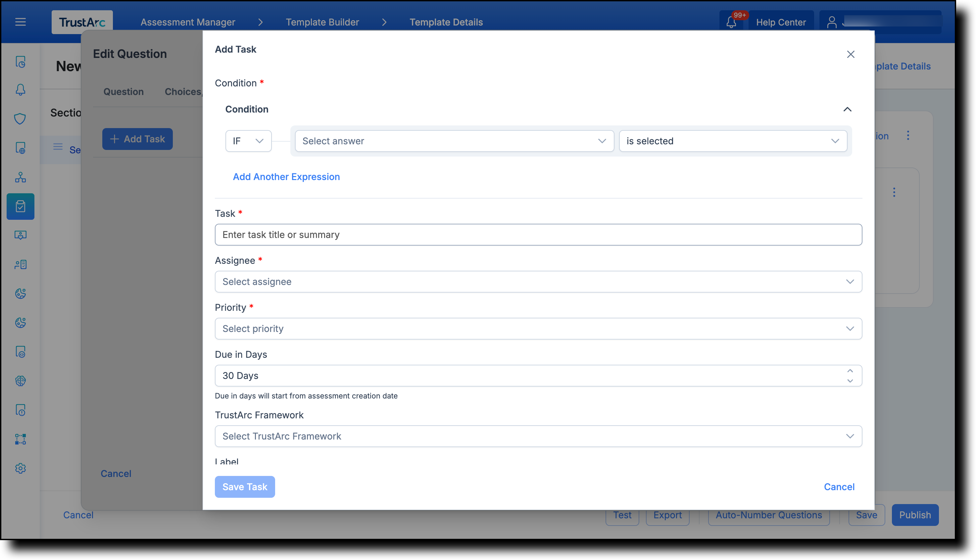
Task: Open the sidebar bell alerts icon
Action: 21,90
